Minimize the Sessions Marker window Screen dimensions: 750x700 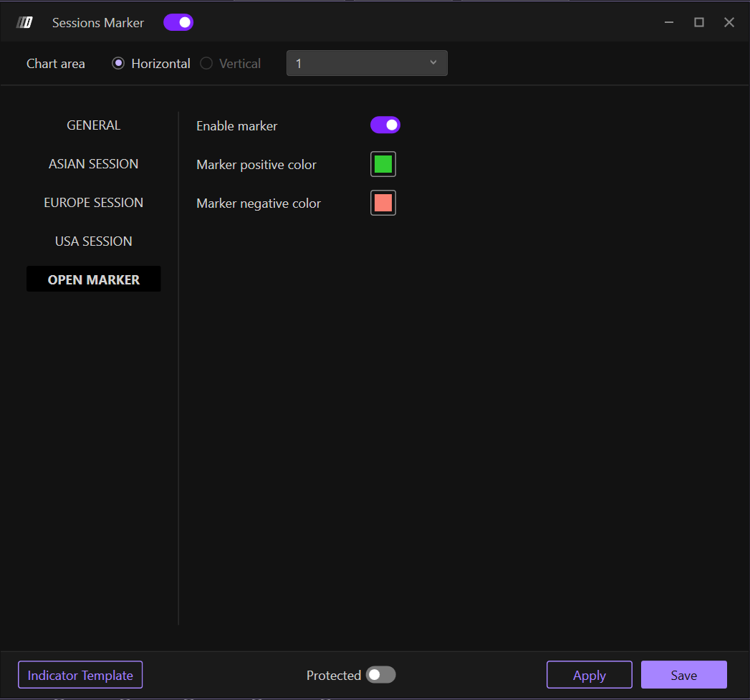[669, 23]
